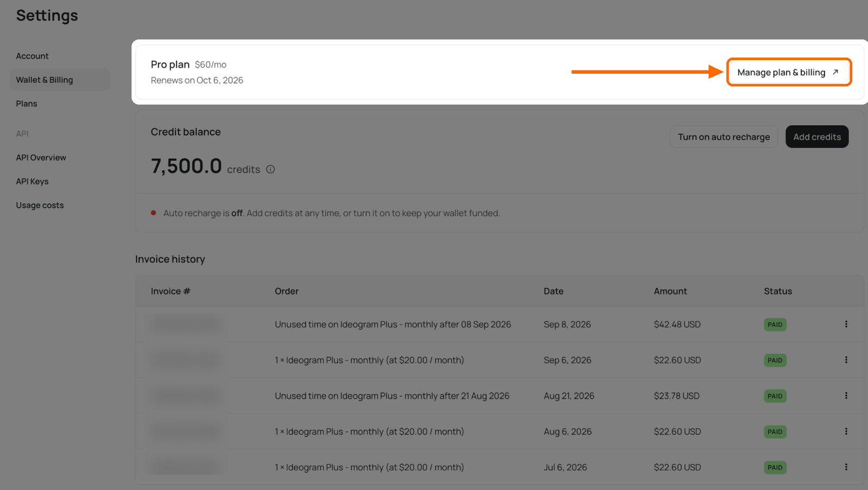Open options menu for Aug 6, 2026 invoice
868x490 pixels.
tap(846, 431)
